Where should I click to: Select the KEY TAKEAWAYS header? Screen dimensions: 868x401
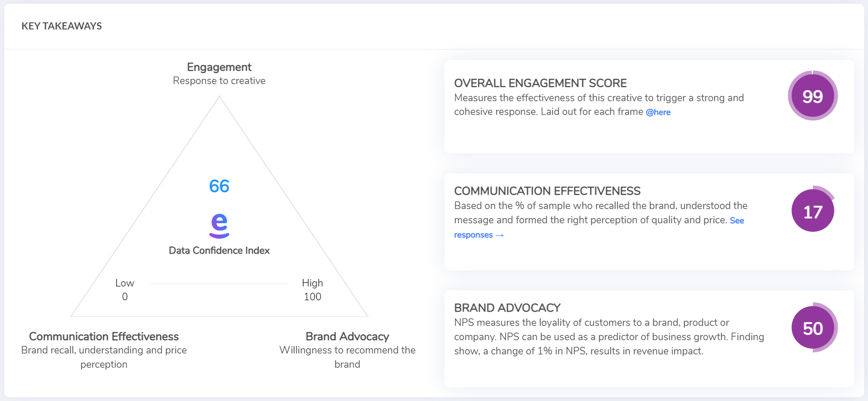coord(61,26)
